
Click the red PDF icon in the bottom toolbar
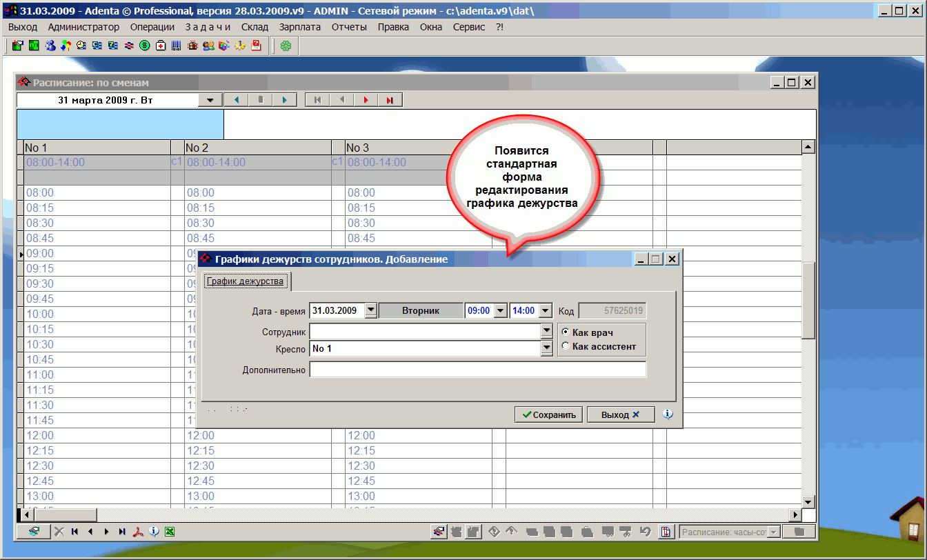[139, 532]
